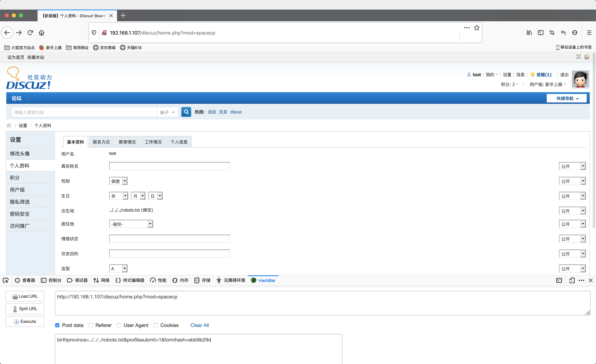Screen dimensions: 596x364
Task: Click the Execute button in HackBar
Action: 25,321
